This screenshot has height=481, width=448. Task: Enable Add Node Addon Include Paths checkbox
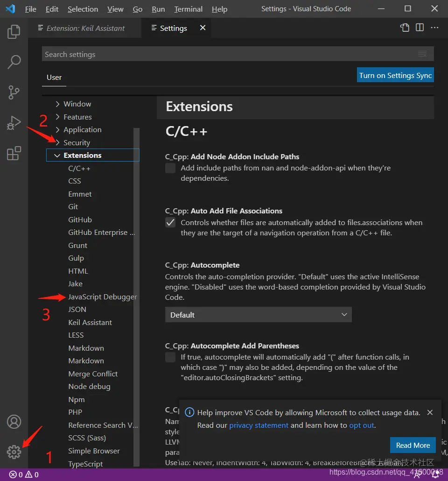(x=170, y=168)
